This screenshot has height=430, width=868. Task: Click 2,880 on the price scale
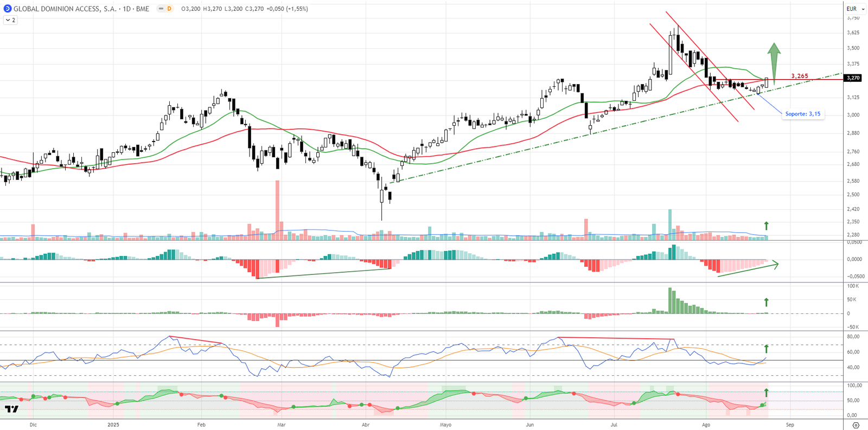(x=853, y=133)
